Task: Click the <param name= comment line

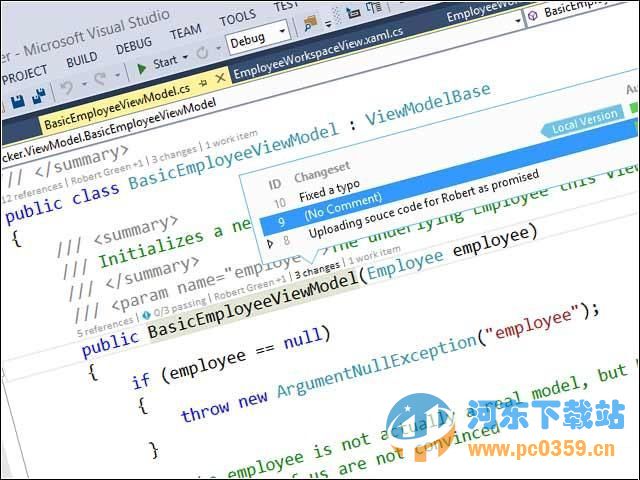Action: coord(190,287)
